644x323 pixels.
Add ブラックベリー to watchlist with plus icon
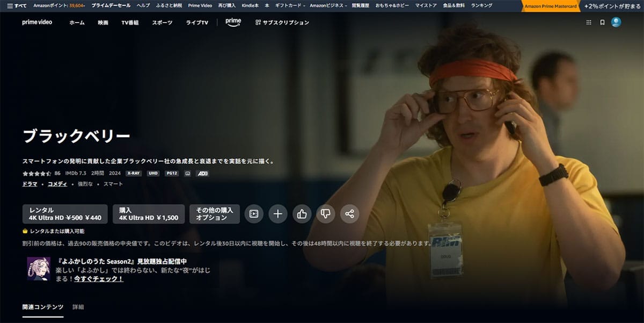(278, 214)
